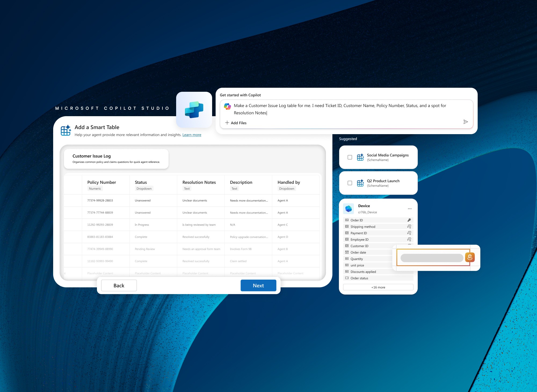Click the primary key icon for Order ID
The height and width of the screenshot is (392, 537).
[x=409, y=220]
